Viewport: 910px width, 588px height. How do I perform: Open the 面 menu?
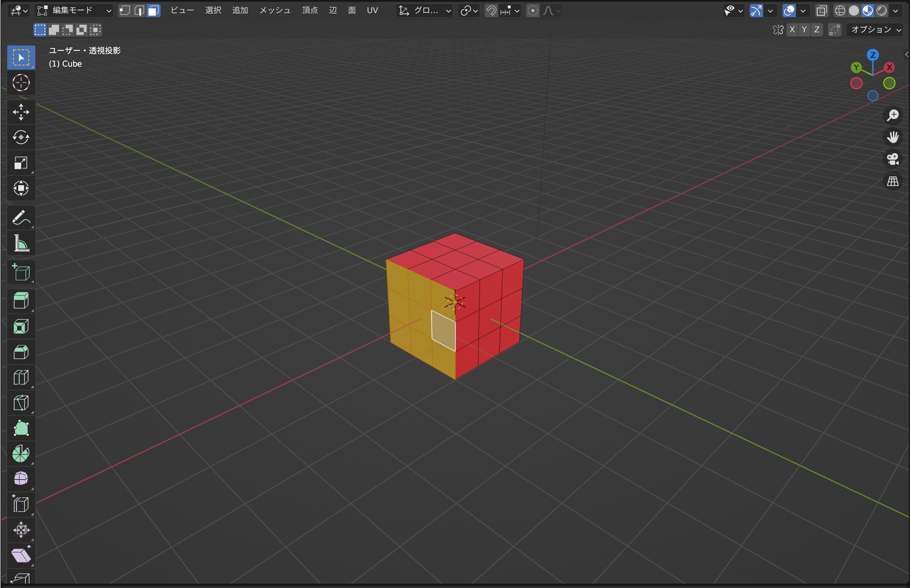(352, 11)
